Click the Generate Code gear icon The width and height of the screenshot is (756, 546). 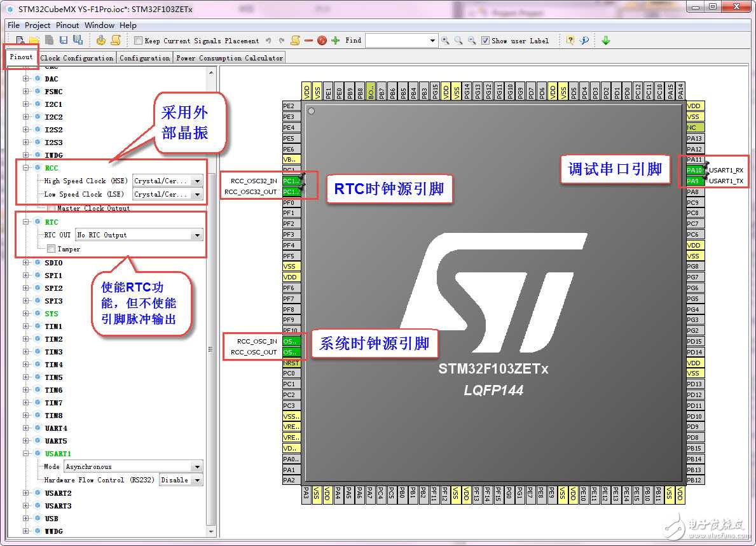tap(100, 40)
